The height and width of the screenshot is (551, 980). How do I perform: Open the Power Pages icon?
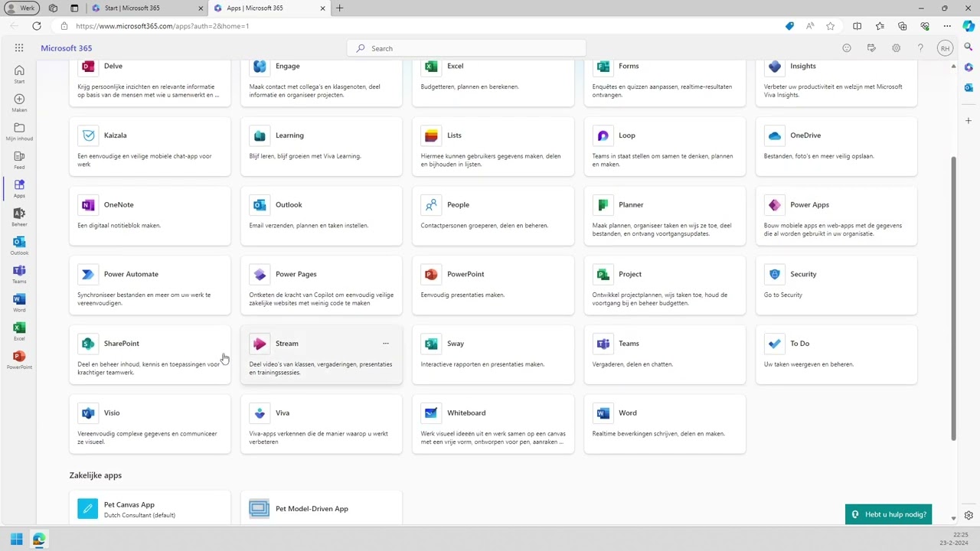pos(260,274)
